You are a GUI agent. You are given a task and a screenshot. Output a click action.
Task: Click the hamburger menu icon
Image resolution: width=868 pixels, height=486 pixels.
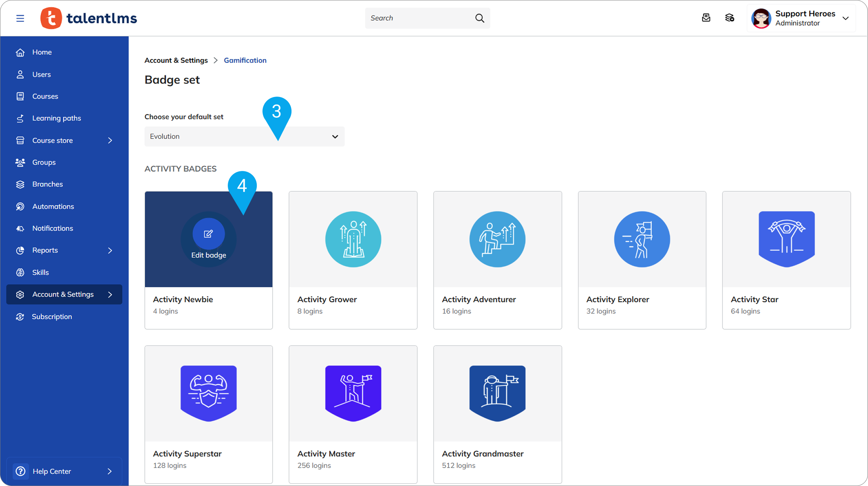pyautogui.click(x=20, y=18)
